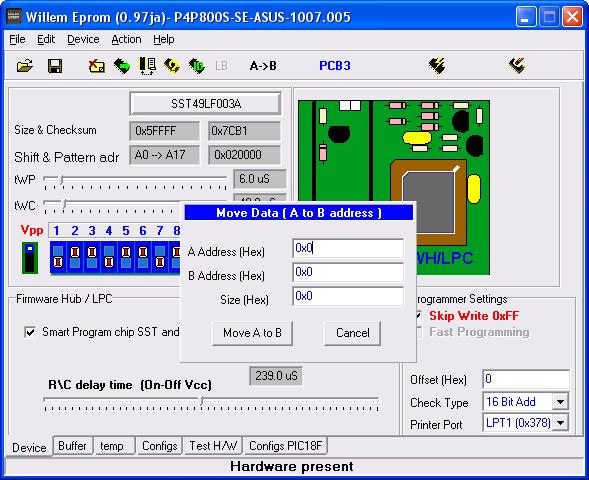Open the File menu
Viewport: 589px width, 480px height.
click(17, 39)
